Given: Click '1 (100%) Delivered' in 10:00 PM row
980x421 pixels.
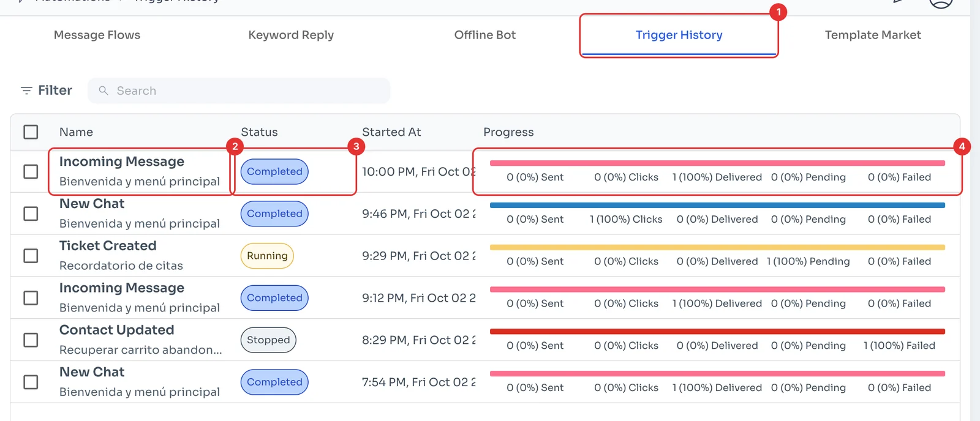Looking at the screenshot, I should coord(717,177).
